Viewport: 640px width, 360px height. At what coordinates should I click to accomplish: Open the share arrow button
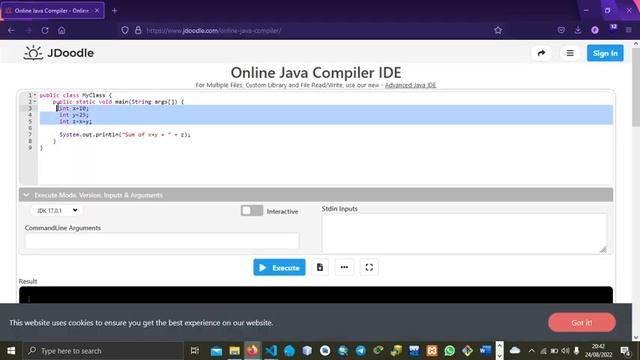[x=541, y=53]
